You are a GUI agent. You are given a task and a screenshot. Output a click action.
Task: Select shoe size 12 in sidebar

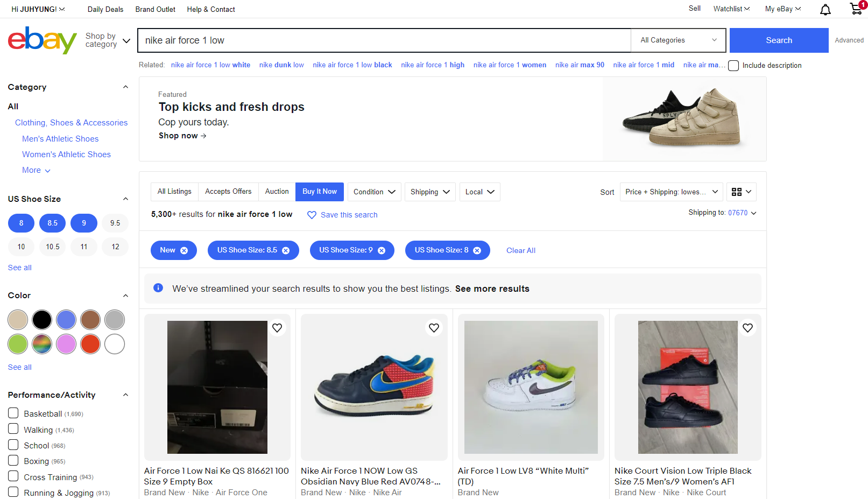(x=115, y=247)
